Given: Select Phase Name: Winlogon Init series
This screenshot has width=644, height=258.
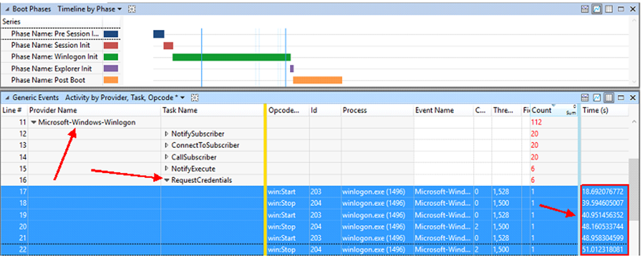Looking at the screenshot, I should (x=54, y=57).
